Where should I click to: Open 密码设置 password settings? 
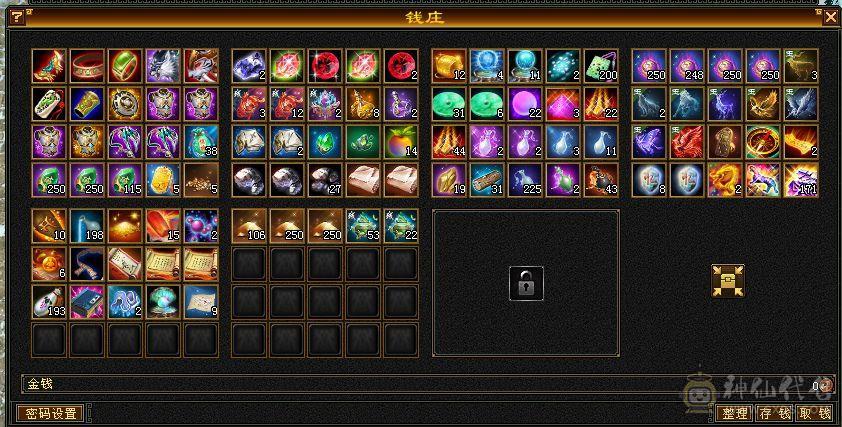tap(50, 413)
